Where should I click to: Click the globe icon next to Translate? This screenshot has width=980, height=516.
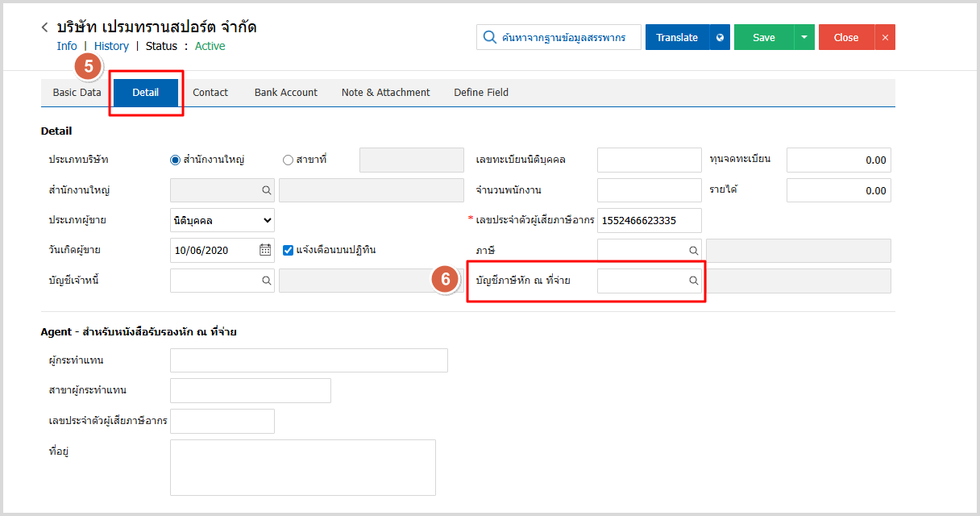point(720,37)
